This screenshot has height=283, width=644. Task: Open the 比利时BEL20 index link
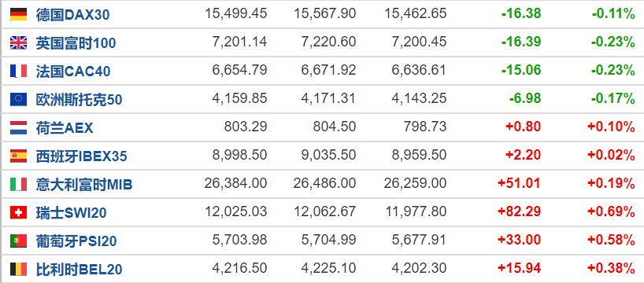[x=79, y=270]
